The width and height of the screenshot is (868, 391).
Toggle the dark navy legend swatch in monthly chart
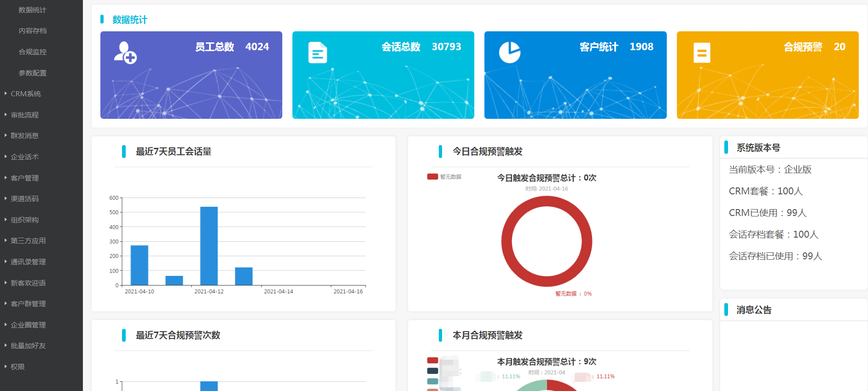click(432, 371)
